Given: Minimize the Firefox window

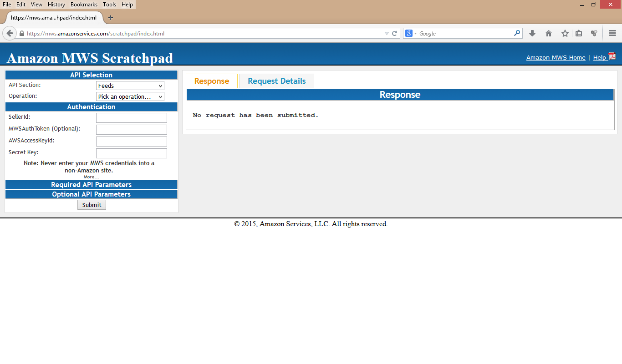Looking at the screenshot, I should [x=582, y=5].
